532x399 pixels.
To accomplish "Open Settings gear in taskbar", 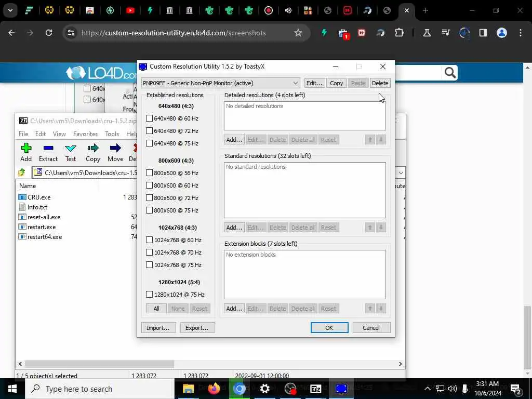I will coord(264,389).
